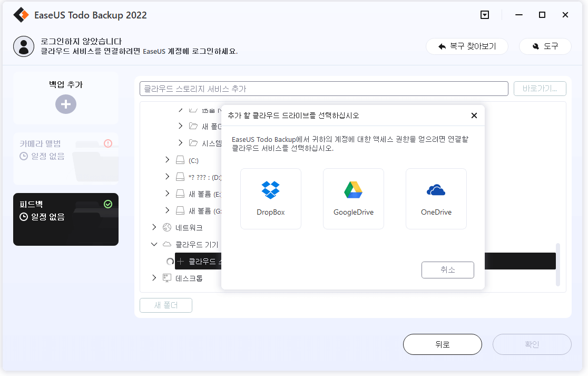Click the green check icon on 피드백
This screenshot has width=588, height=376.
[x=108, y=204]
